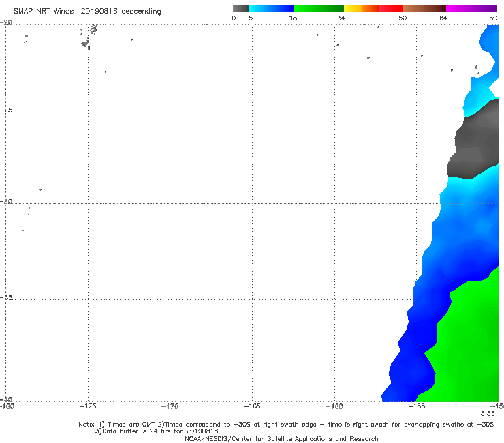Viewport: 504px width, 443px height.
Task: Click the yellow-orange segment of the color bar
Action: click(x=361, y=8)
